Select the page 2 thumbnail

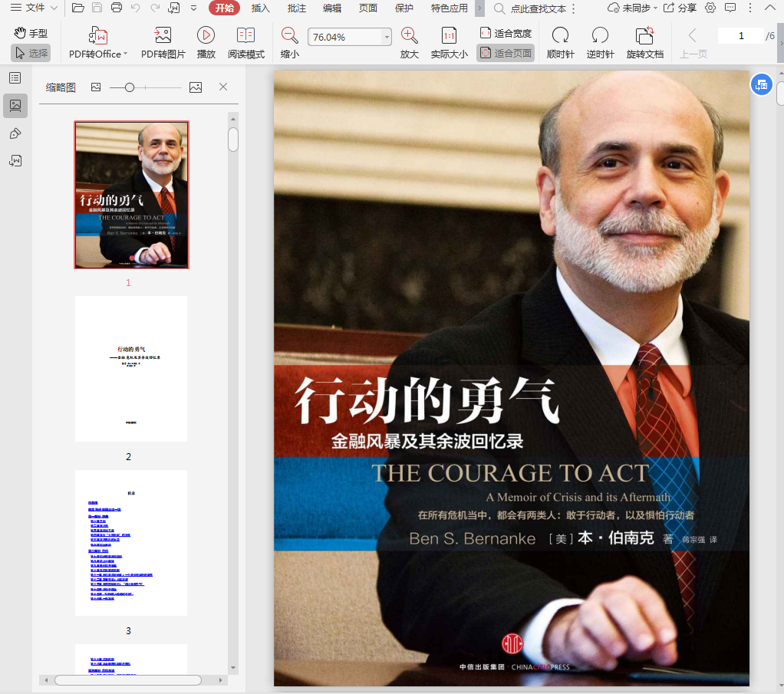coord(131,369)
